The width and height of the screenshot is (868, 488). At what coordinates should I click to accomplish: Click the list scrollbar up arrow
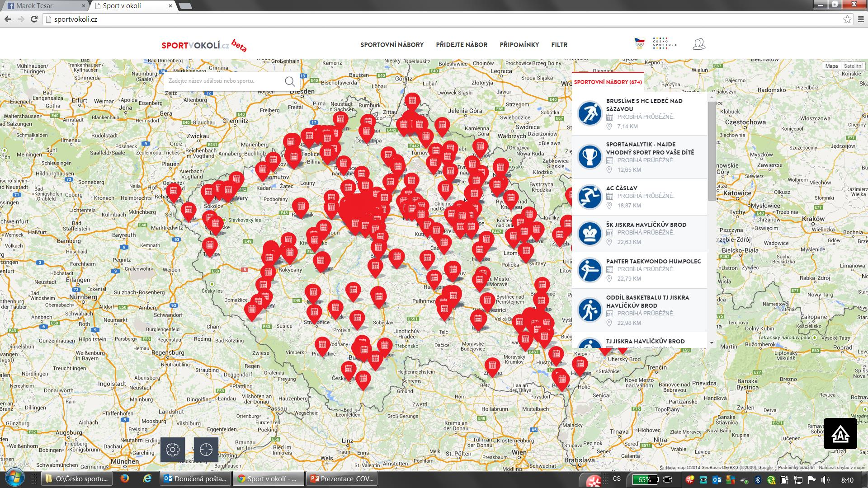pyautogui.click(x=712, y=97)
